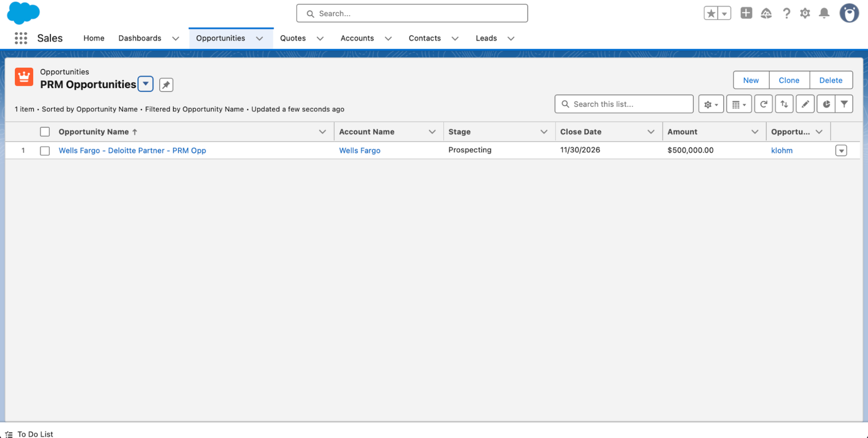Image resolution: width=868 pixels, height=438 pixels.
Task: Open the Account Name column menu
Action: click(432, 132)
